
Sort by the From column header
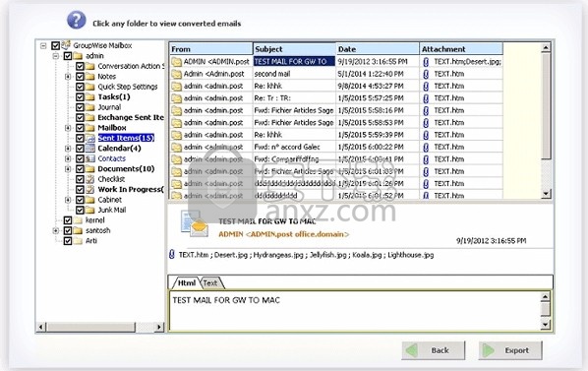pos(210,49)
